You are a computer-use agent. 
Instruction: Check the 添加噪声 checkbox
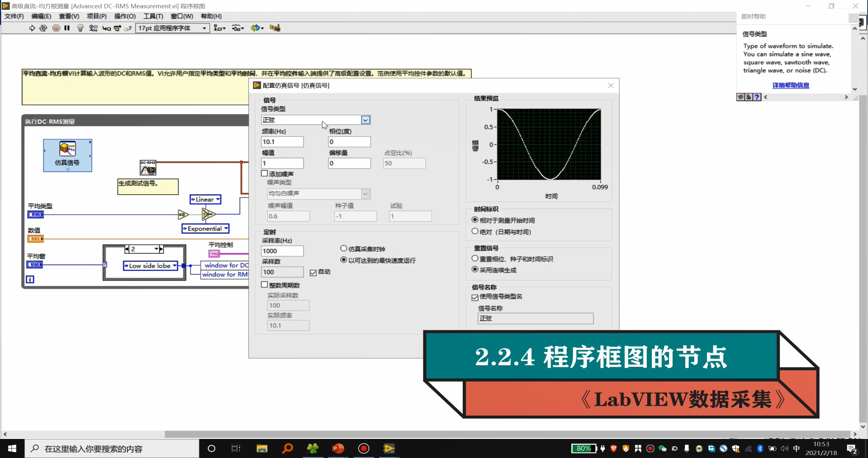click(264, 173)
